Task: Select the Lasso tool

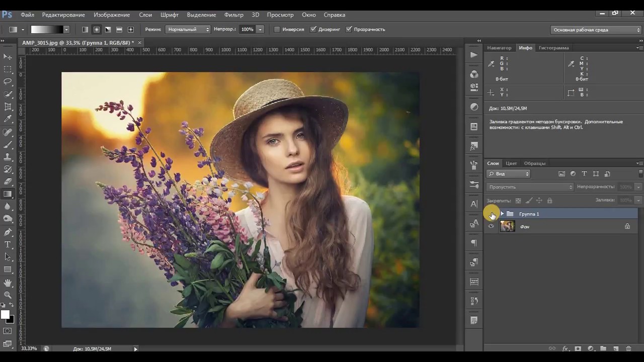Action: (x=8, y=81)
